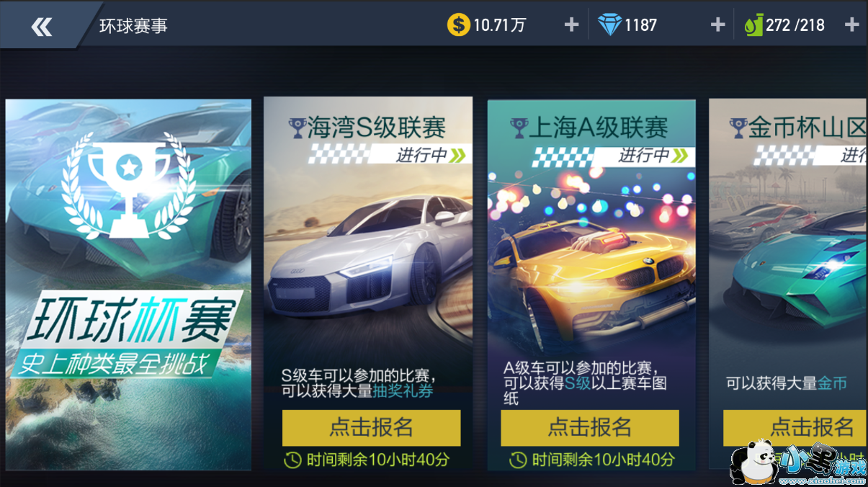Expand 进行中 arrows on 海湾S级联赛
The height and width of the screenshot is (487, 868).
point(458,155)
